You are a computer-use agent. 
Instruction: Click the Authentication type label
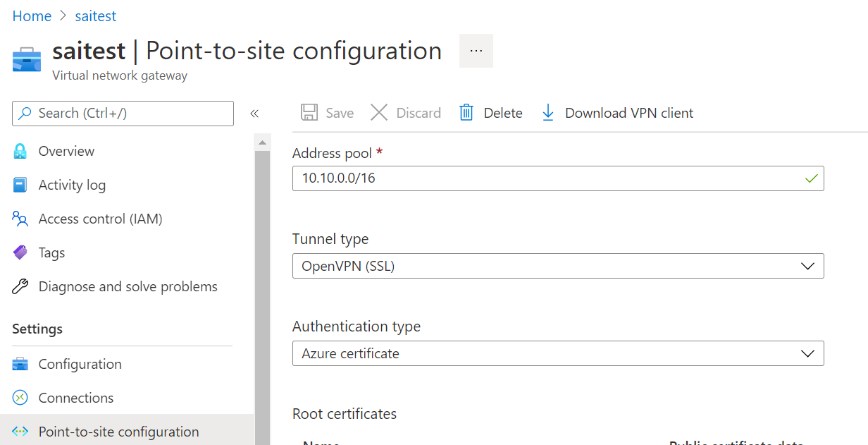tap(356, 327)
